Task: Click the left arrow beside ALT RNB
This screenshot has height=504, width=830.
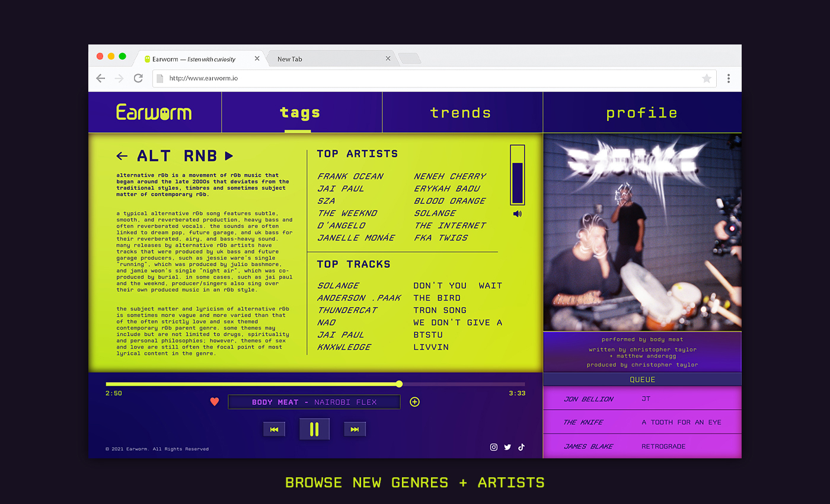Action: 122,156
